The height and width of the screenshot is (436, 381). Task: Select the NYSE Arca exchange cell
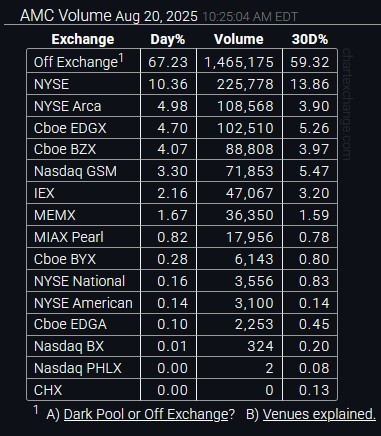(x=84, y=106)
